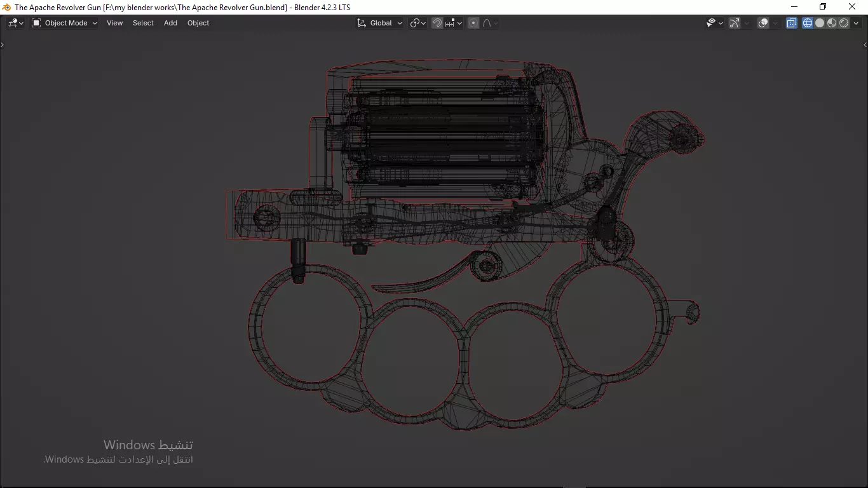Restore down the Blender window
The width and height of the screenshot is (868, 488).
point(823,7)
